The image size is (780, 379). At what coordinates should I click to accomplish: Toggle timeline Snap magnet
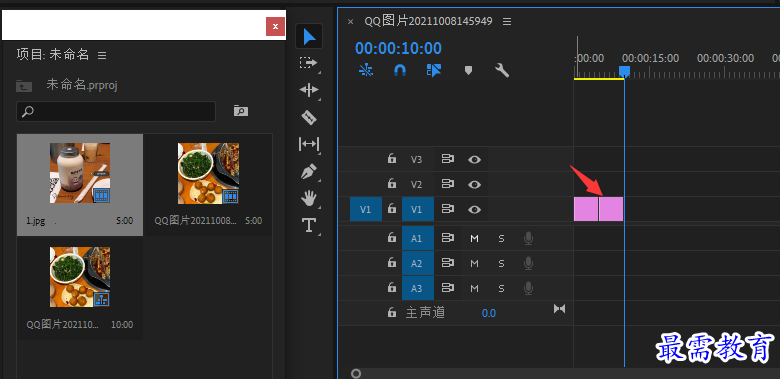[400, 71]
